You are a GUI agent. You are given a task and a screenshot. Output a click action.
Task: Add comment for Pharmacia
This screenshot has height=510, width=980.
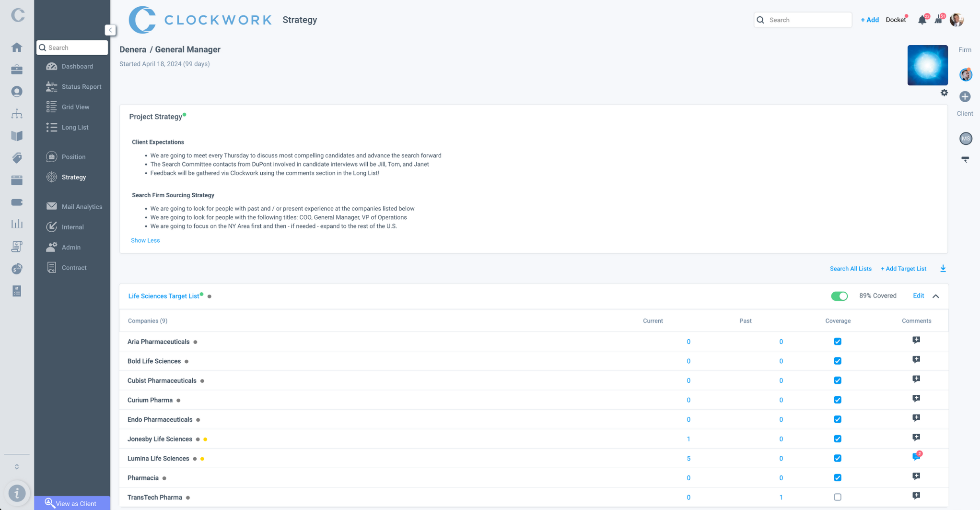click(x=916, y=476)
